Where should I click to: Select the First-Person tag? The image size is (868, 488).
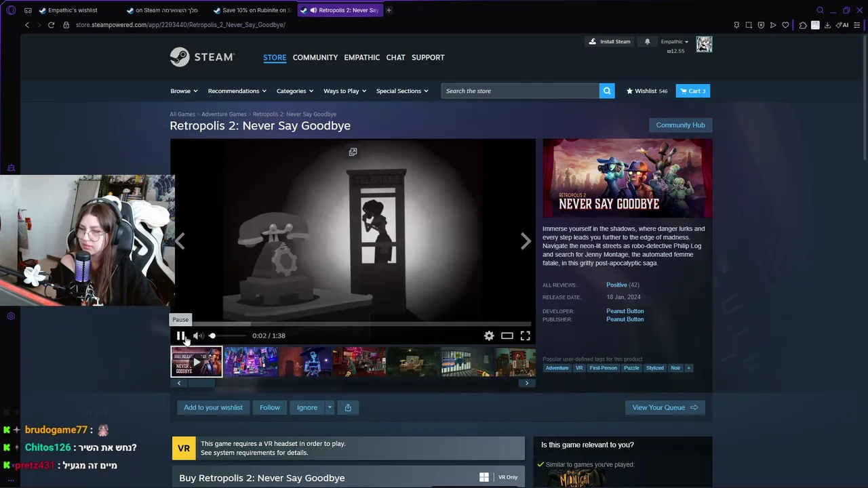[x=604, y=368]
